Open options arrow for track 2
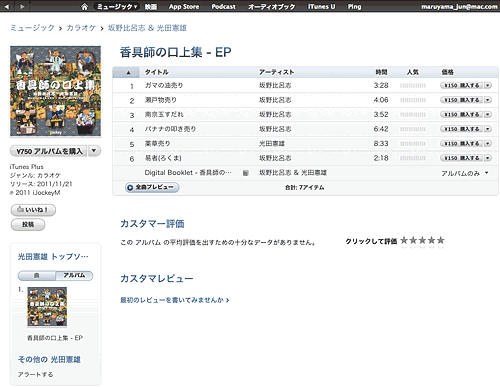Viewport: 500px width, 387px height. coord(488,100)
